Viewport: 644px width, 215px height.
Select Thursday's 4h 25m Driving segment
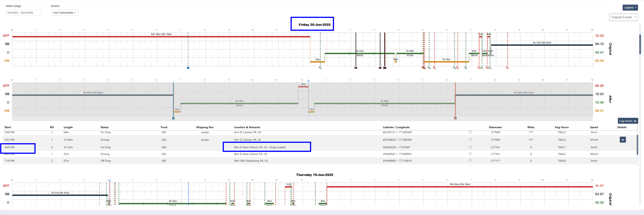pos(172,203)
